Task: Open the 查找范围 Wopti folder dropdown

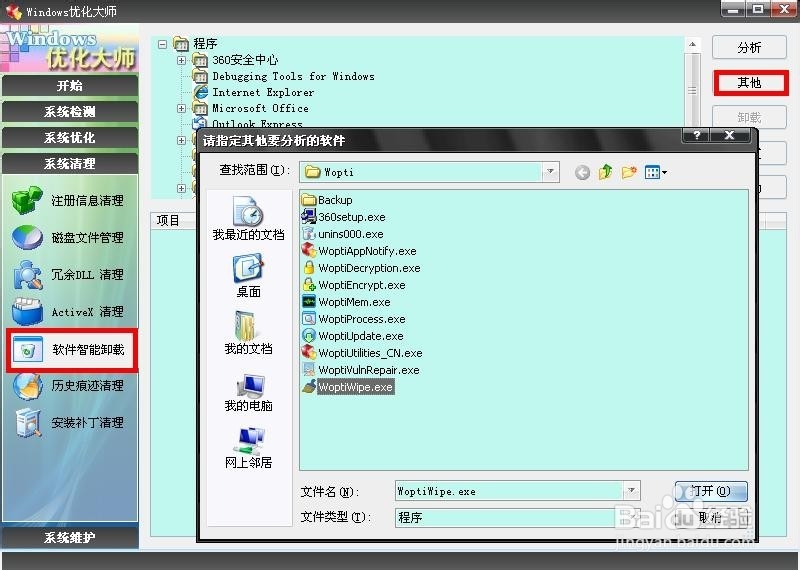Action: tap(550, 171)
